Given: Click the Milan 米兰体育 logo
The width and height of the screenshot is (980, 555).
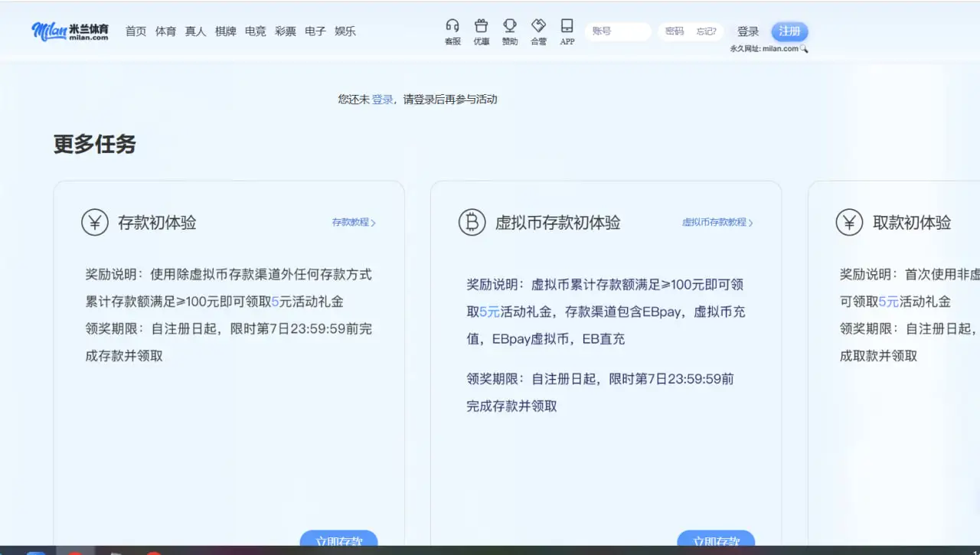Looking at the screenshot, I should 70,31.
